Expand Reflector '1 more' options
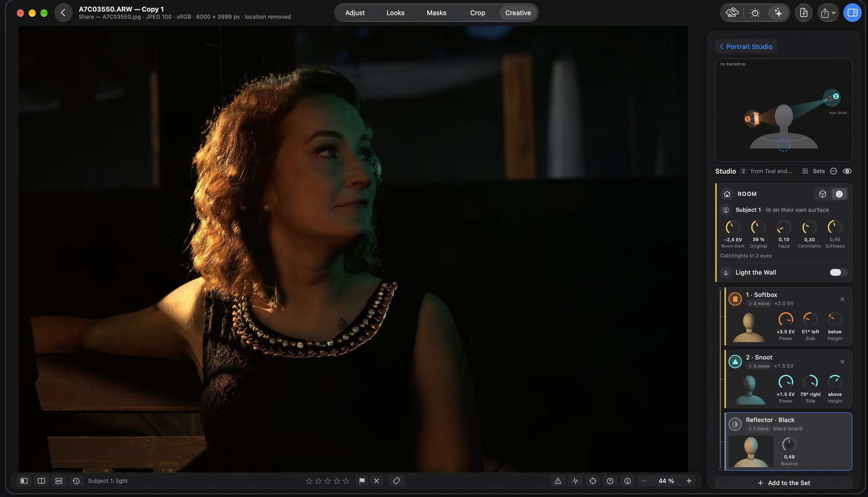Viewport: 868px width, 497px height. 758,429
